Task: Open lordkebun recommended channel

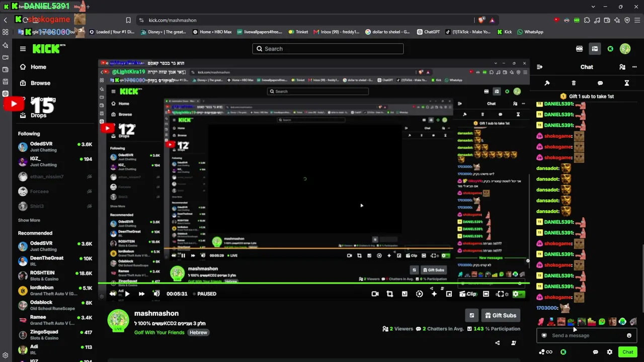Action: point(55,291)
